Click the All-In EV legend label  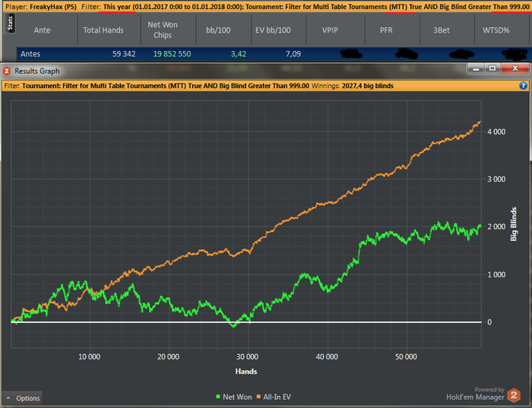point(277,397)
